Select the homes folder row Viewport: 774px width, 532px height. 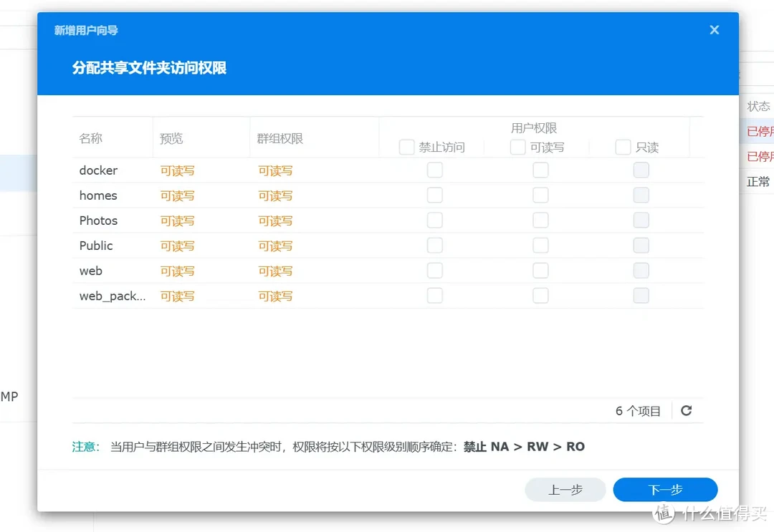point(97,195)
